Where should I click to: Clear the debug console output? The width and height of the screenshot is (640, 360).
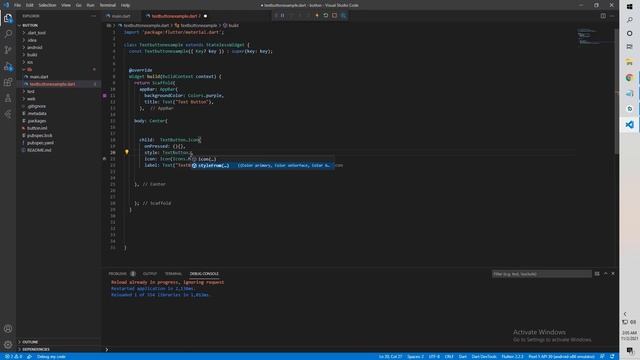tap(597, 273)
